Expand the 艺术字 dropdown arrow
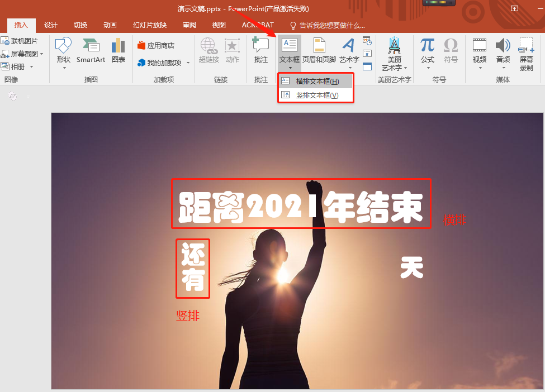The width and height of the screenshot is (545, 392). (350, 68)
